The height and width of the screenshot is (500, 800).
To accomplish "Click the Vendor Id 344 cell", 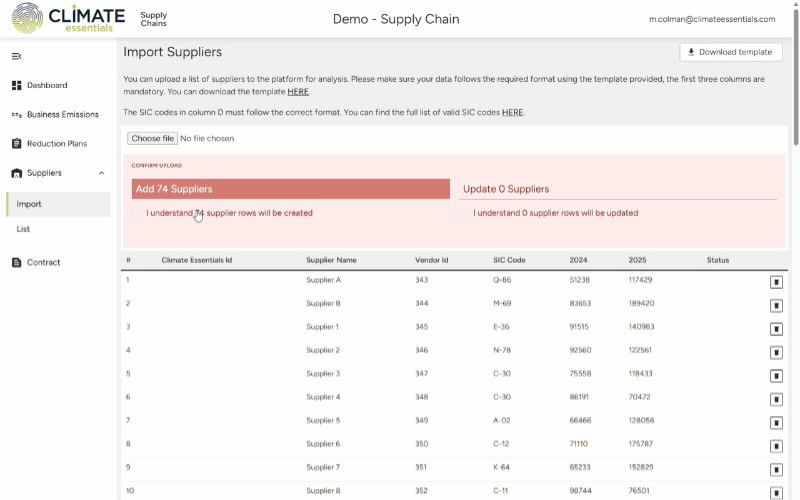I will tap(421, 304).
